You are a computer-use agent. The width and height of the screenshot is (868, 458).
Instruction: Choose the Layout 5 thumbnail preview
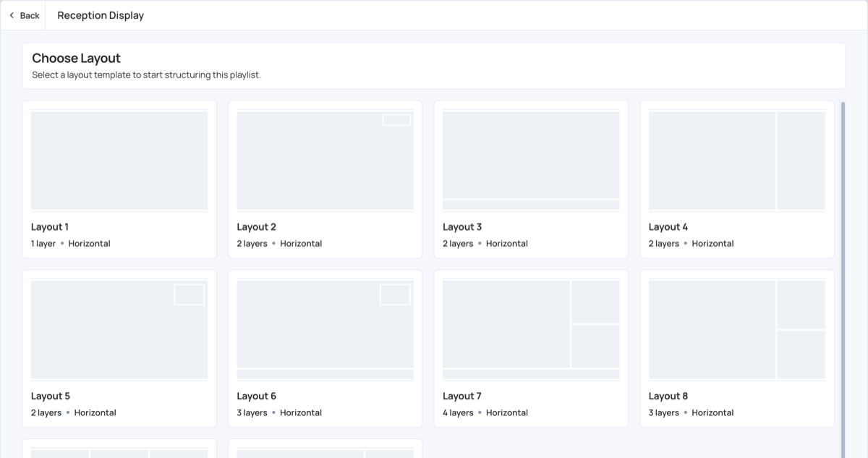click(119, 330)
